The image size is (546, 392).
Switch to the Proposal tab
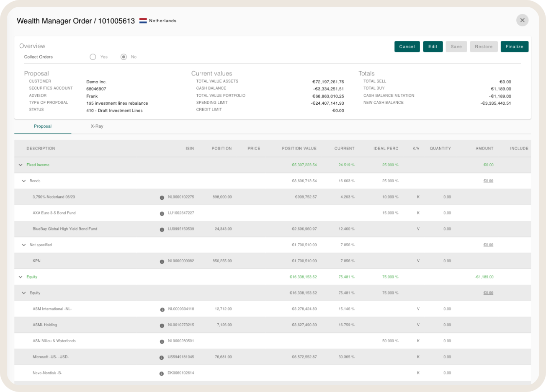click(x=43, y=126)
